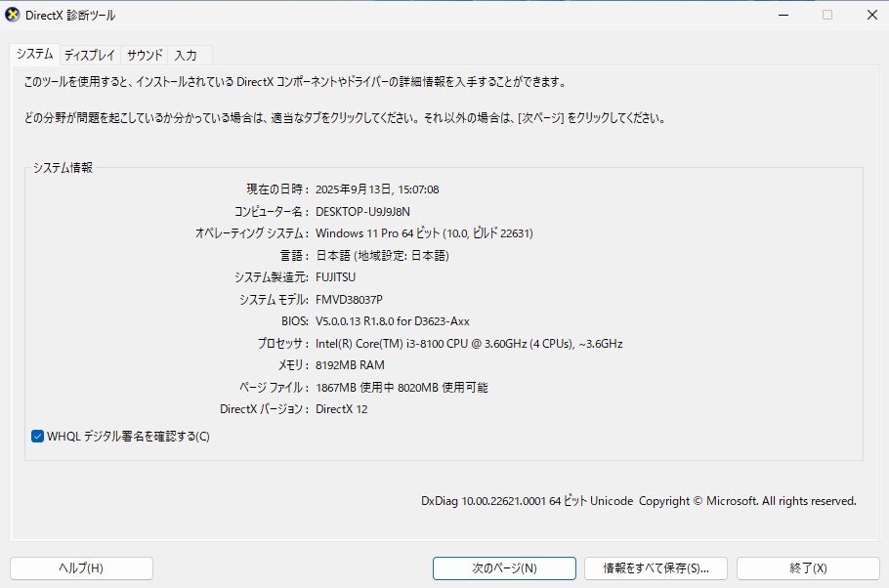Click the メモリ label

click(294, 365)
